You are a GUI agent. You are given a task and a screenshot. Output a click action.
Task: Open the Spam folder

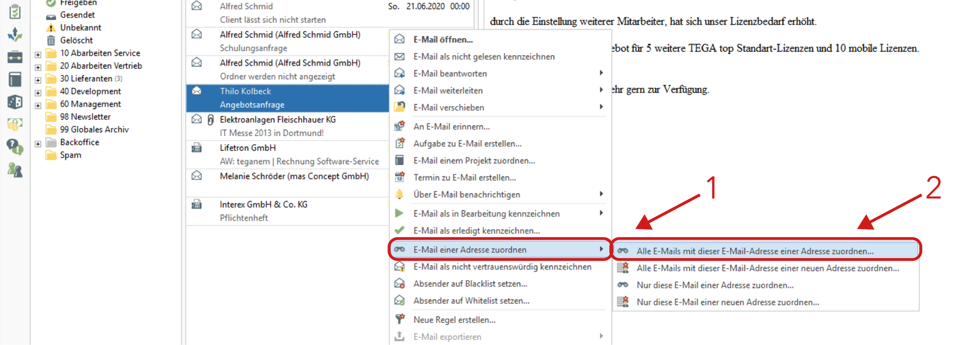pyautogui.click(x=70, y=155)
